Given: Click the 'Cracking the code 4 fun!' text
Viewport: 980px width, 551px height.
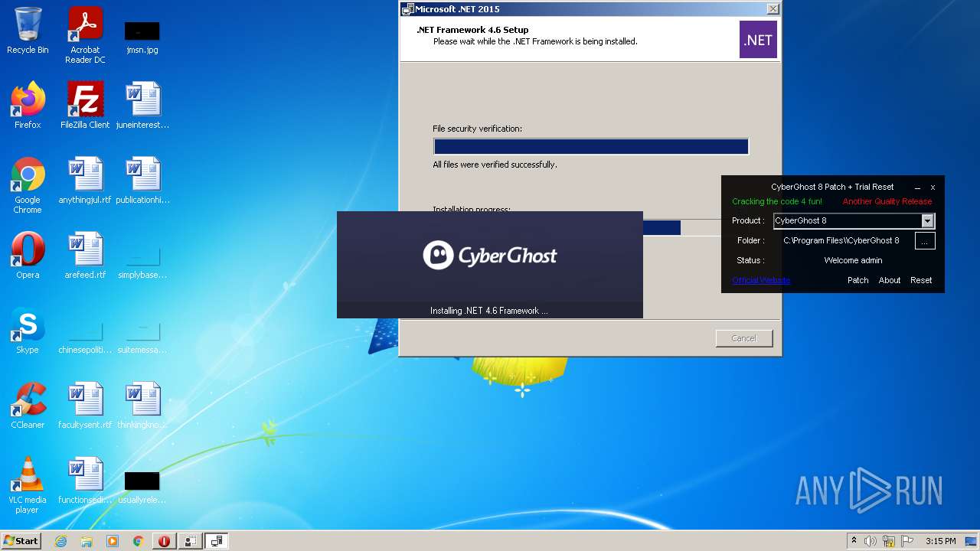Looking at the screenshot, I should (777, 201).
